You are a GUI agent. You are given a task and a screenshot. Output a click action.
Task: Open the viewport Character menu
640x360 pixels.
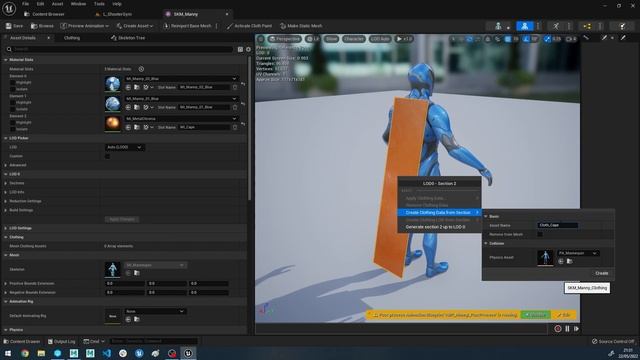(353, 39)
